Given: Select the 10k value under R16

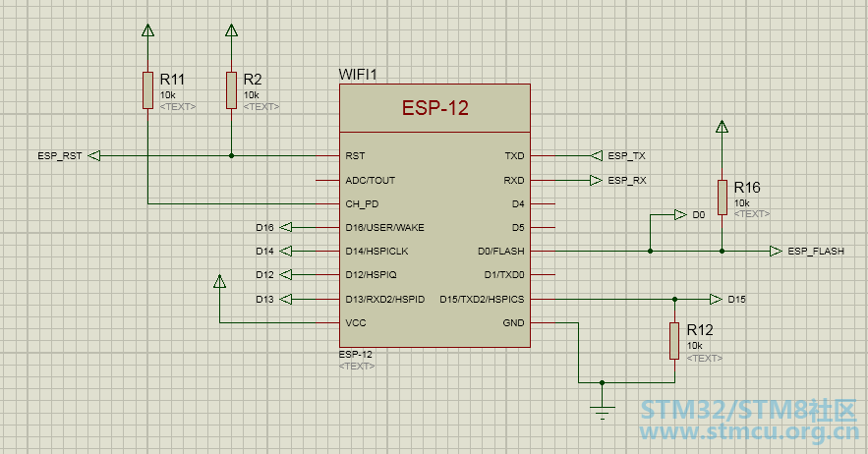Looking at the screenshot, I should pos(742,203).
